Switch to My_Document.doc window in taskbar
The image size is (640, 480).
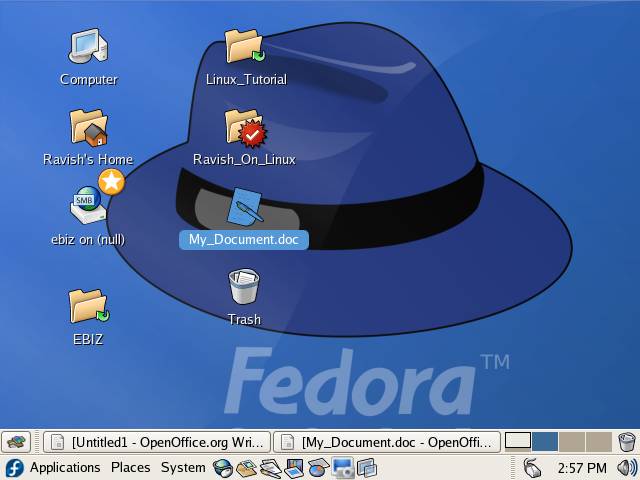[387, 441]
